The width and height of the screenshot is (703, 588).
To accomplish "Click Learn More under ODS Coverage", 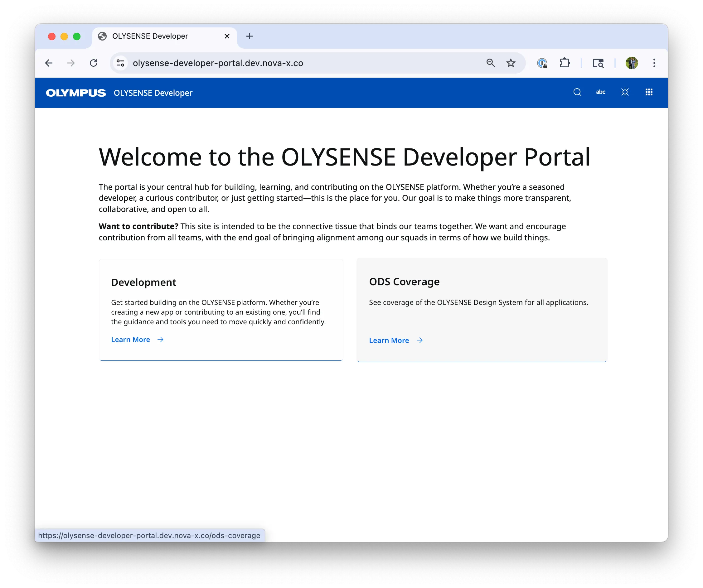I will pyautogui.click(x=389, y=340).
